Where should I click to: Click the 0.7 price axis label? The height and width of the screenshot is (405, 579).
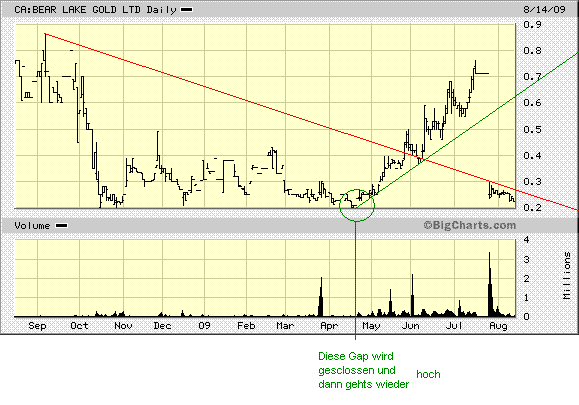[532, 77]
